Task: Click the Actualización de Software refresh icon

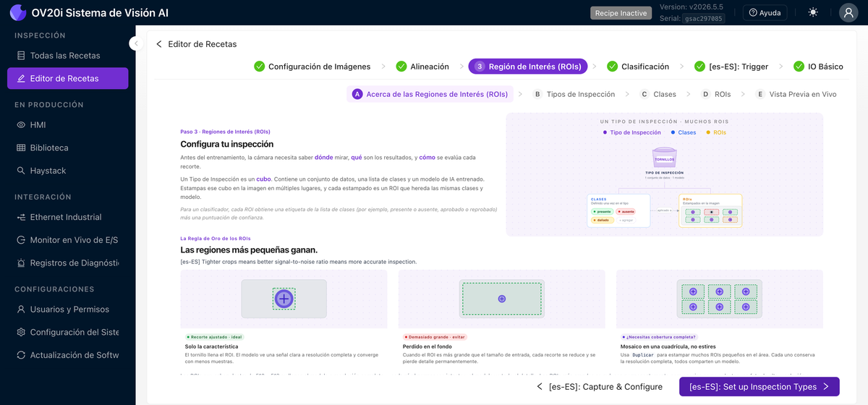Action: point(21,355)
